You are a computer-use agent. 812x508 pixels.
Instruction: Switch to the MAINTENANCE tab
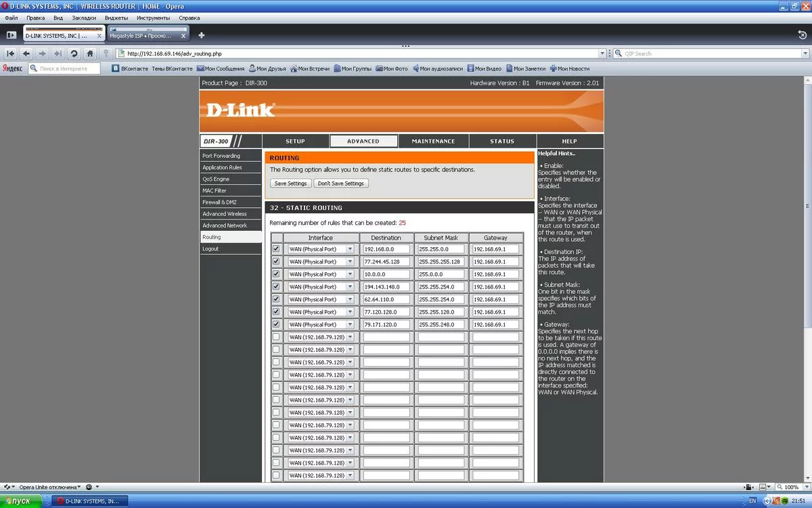pyautogui.click(x=433, y=141)
